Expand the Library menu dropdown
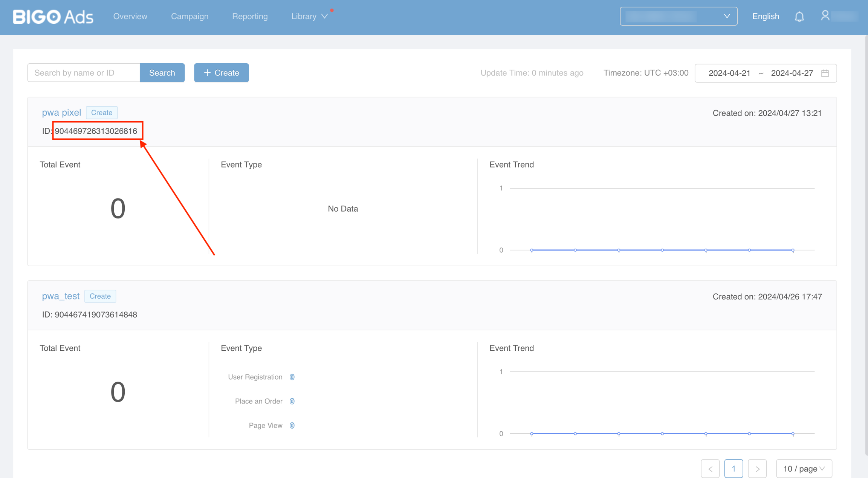 [x=309, y=17]
